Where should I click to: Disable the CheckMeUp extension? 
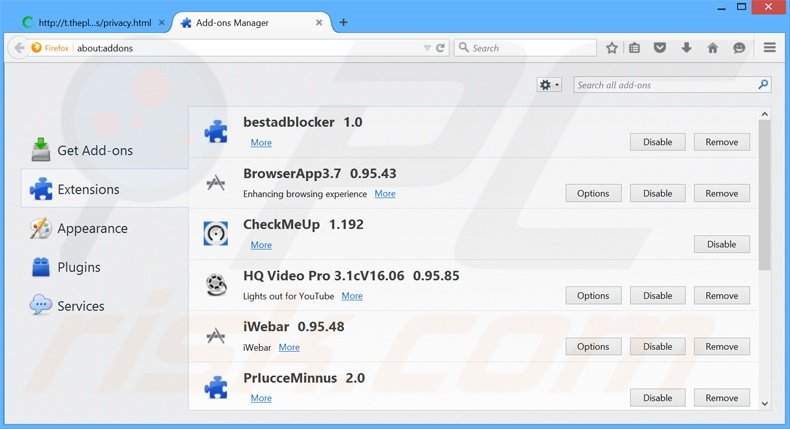tap(721, 244)
